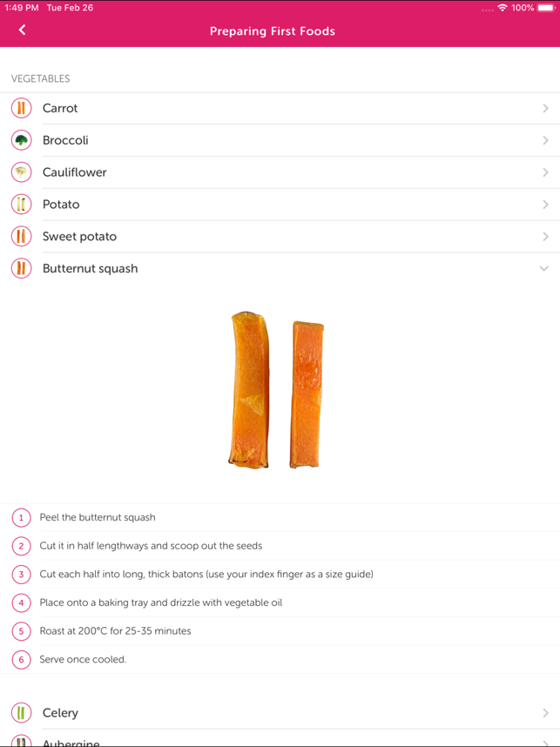Tap the back arrow in header
Viewport: 560px width, 747px height.
click(x=22, y=30)
